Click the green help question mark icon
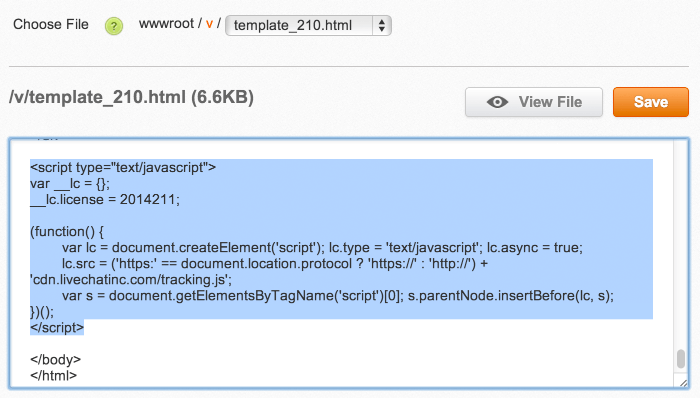 [114, 26]
